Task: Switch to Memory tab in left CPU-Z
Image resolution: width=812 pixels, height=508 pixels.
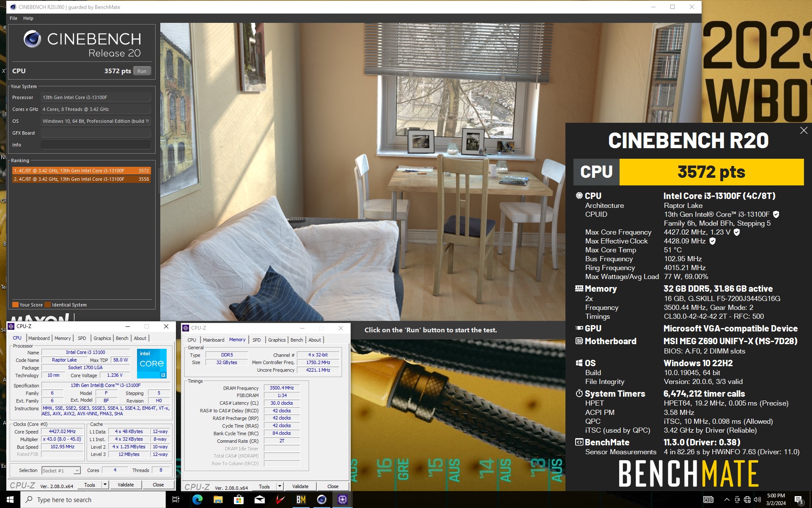Action: [63, 338]
